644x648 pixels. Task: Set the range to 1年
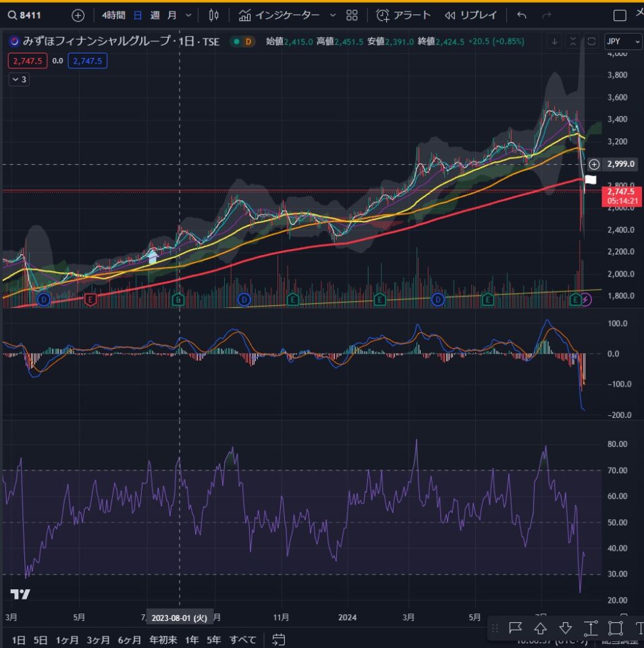coord(192,640)
